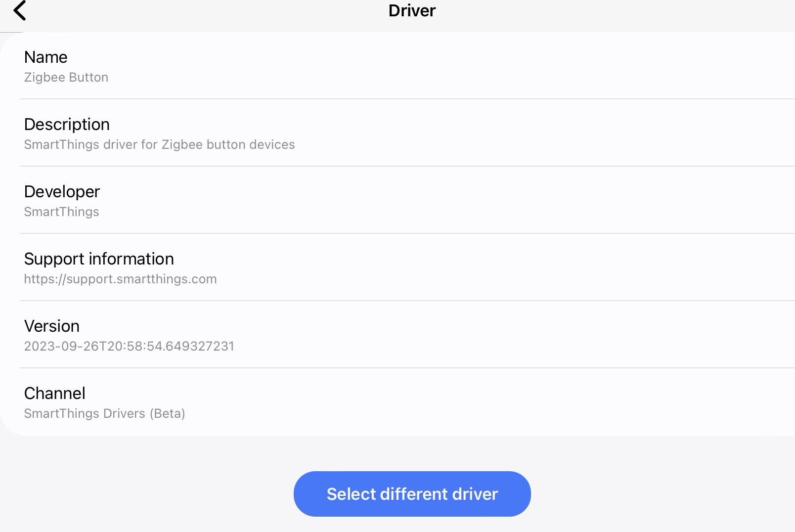
Task: Select the Developer row heading
Action: [62, 192]
